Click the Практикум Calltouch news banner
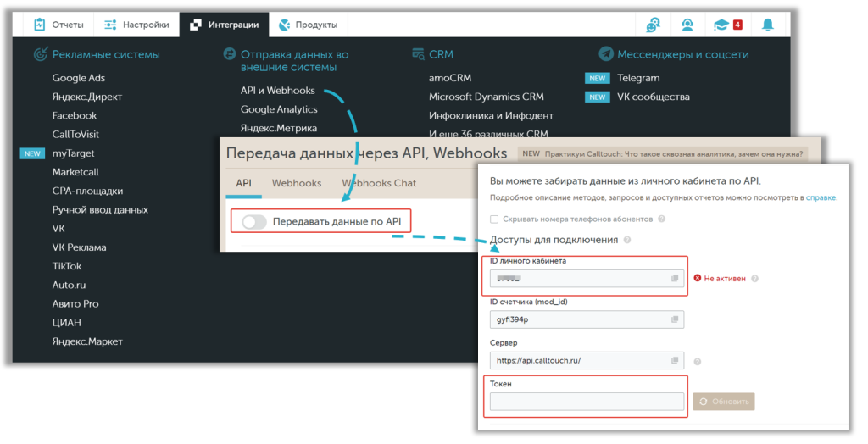Image resolution: width=868 pixels, height=444 pixels. click(663, 154)
